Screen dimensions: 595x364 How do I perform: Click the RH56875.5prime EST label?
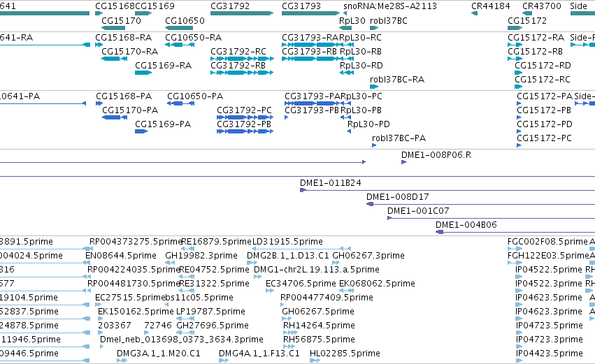point(319,340)
